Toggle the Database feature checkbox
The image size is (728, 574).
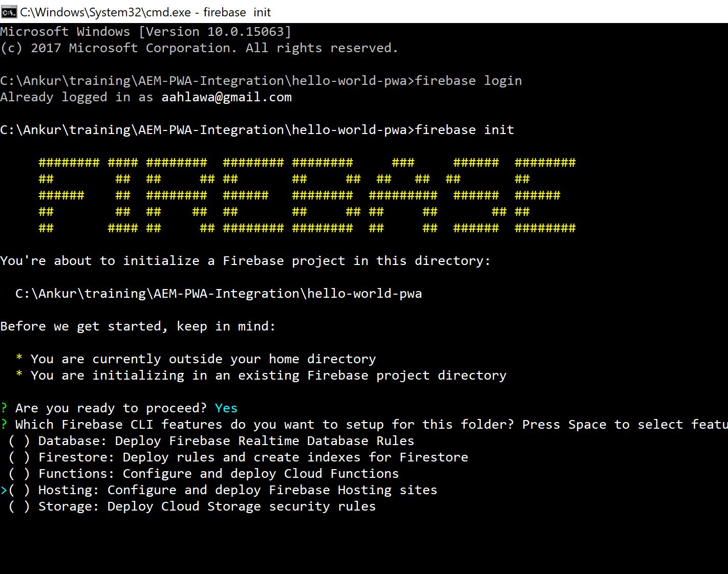pos(19,441)
